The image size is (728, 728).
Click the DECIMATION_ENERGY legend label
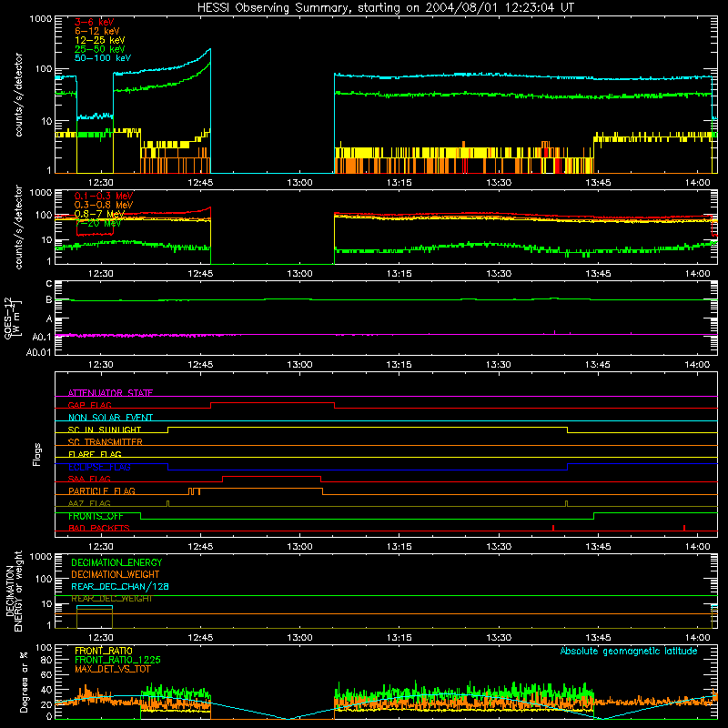116,562
